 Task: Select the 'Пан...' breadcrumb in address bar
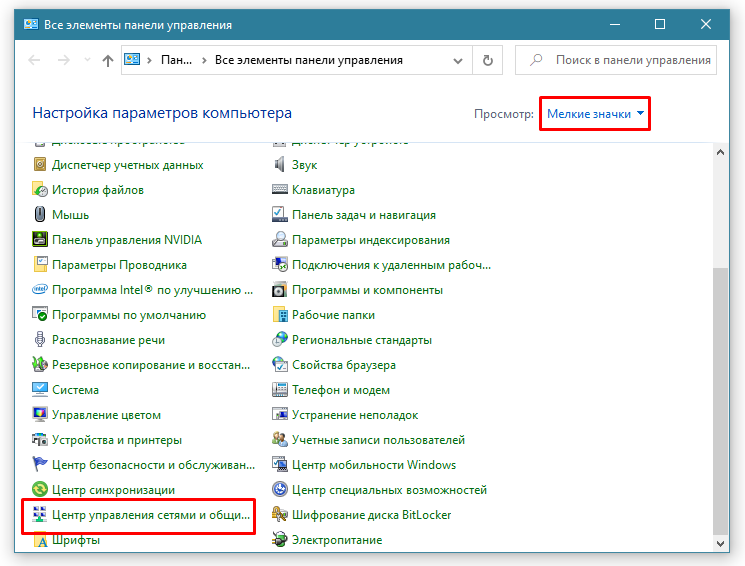pos(176,60)
